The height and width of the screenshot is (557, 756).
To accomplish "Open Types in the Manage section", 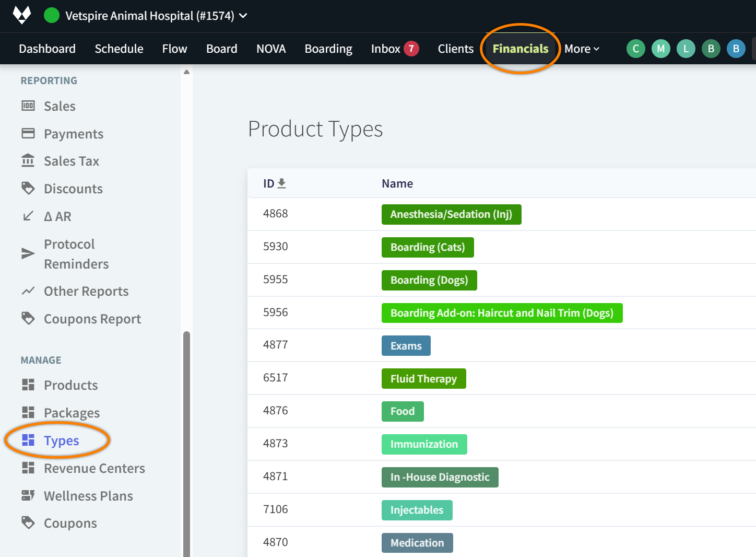I will [61, 441].
